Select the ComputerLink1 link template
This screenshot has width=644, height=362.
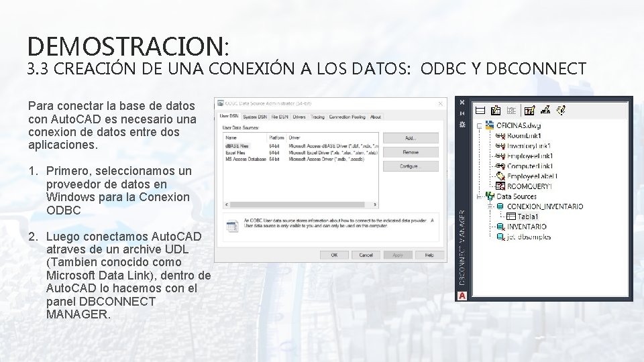[x=524, y=166]
